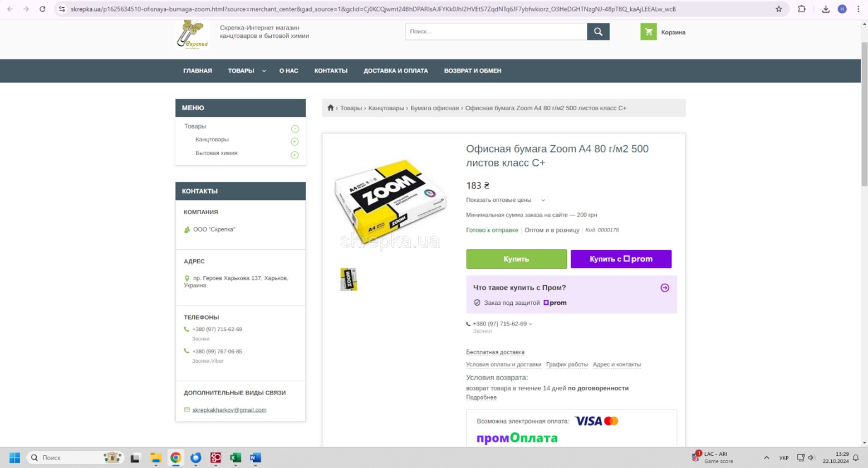Click the Купить с prom button
The height and width of the screenshot is (468, 868).
coord(620,259)
